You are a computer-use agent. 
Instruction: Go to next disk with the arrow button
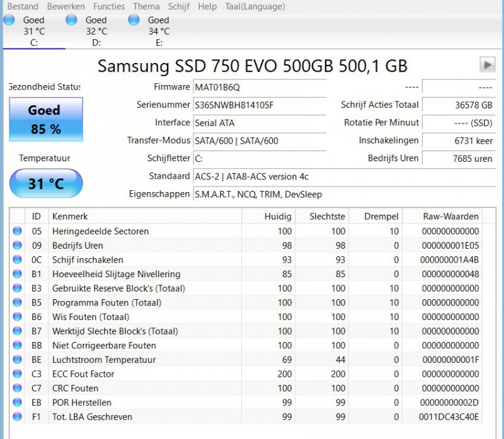pyautogui.click(x=487, y=65)
